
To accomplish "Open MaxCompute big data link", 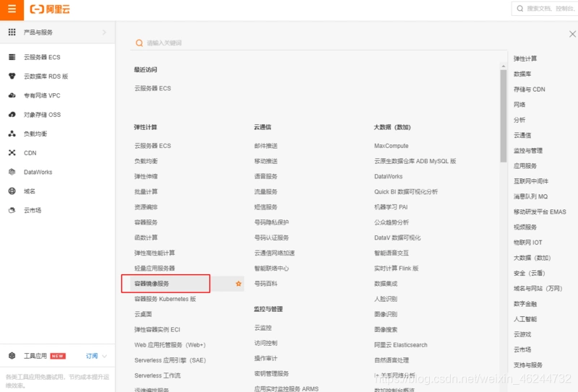I will (391, 146).
